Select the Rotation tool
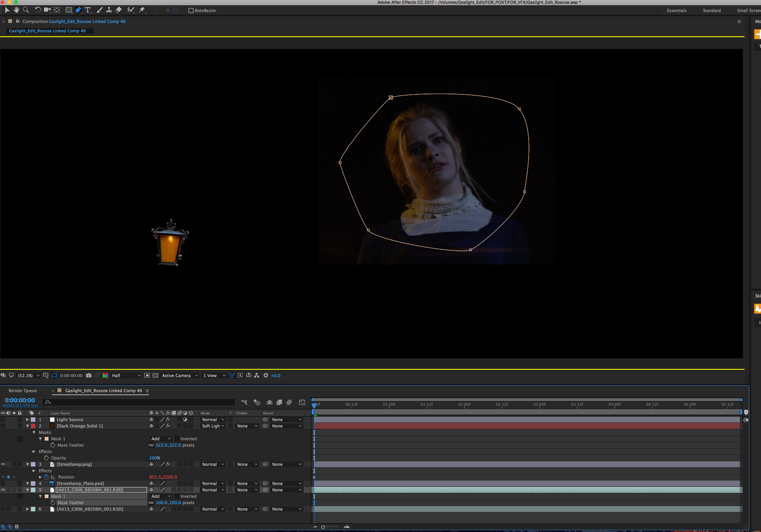Screen dimensions: 761x532 (x=38, y=10)
